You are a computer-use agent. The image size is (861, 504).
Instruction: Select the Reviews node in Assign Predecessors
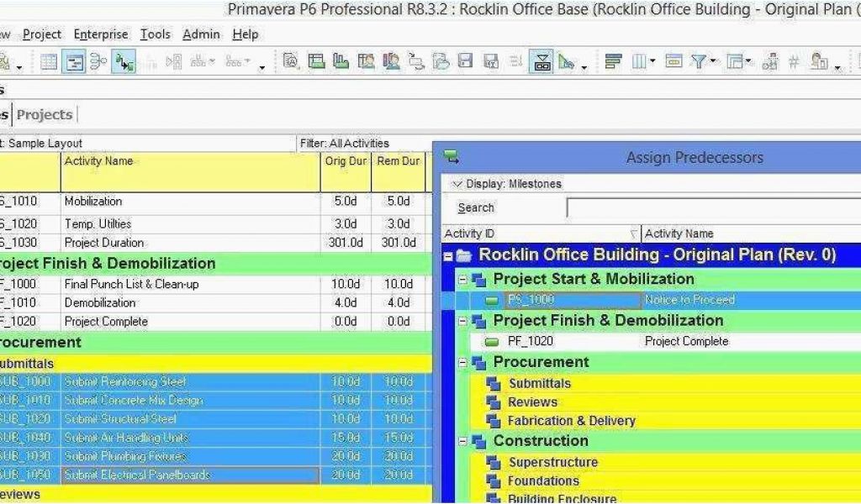tap(532, 402)
